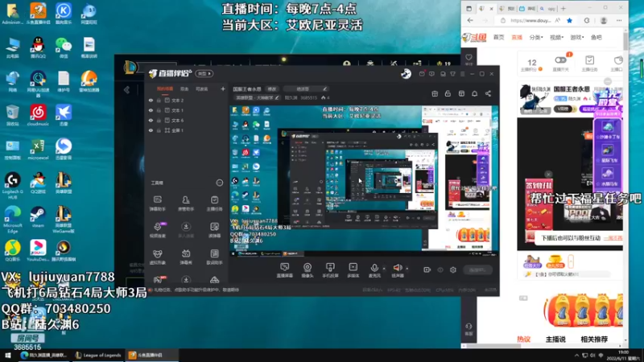This screenshot has height=362, width=644.
Task: Open the Windows Start menu
Action: point(7,355)
